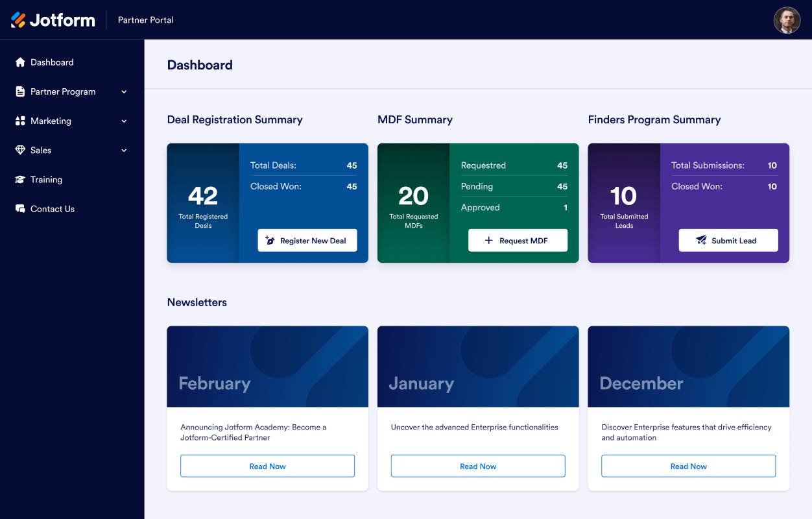The image size is (812, 519).
Task: Click the January newsletter banner thumbnail
Action: pyautogui.click(x=477, y=366)
